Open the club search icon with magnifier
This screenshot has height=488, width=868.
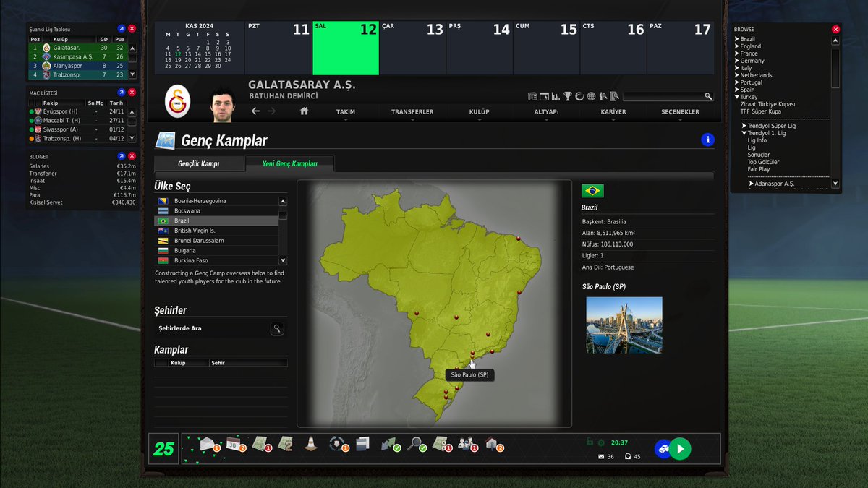click(x=614, y=96)
